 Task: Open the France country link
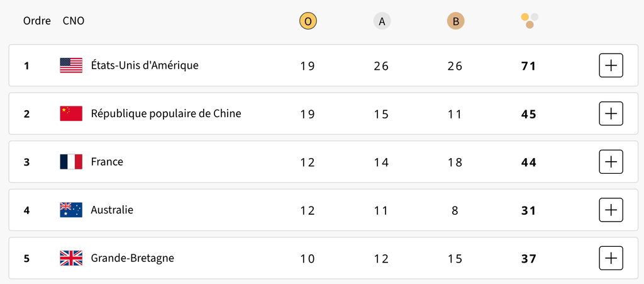(107, 162)
